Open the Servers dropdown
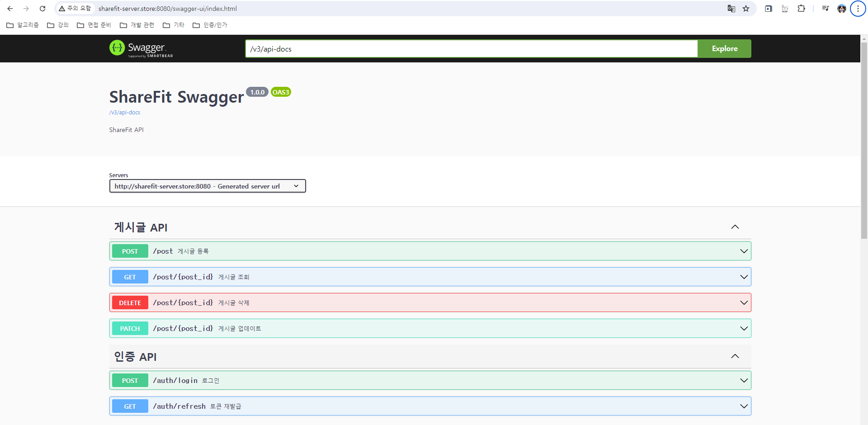Screen dimensions: 868x425 click(x=208, y=186)
